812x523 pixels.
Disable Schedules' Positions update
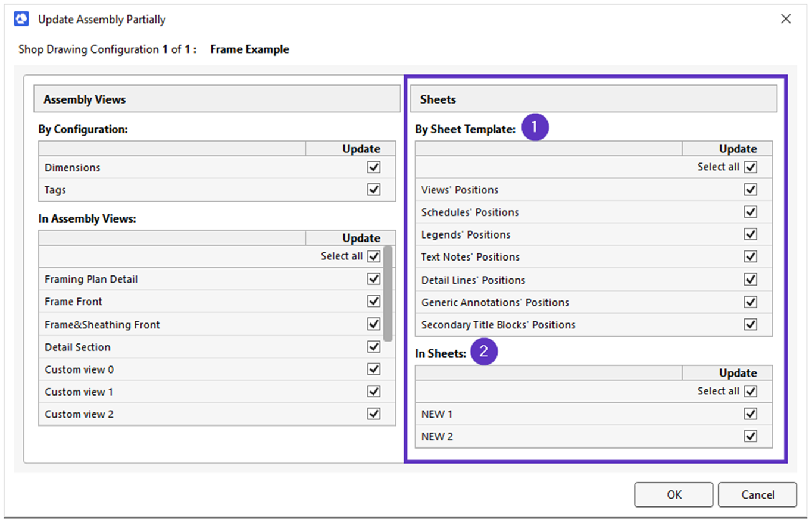[751, 212]
